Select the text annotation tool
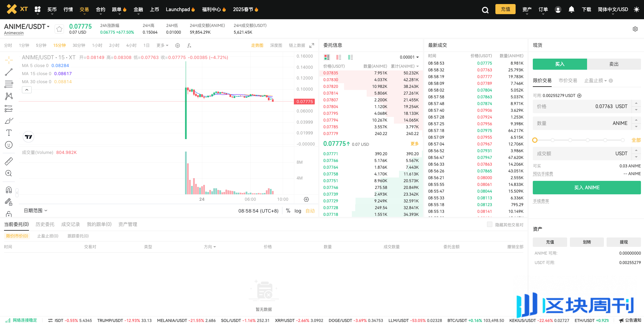644x324 pixels. [x=9, y=133]
